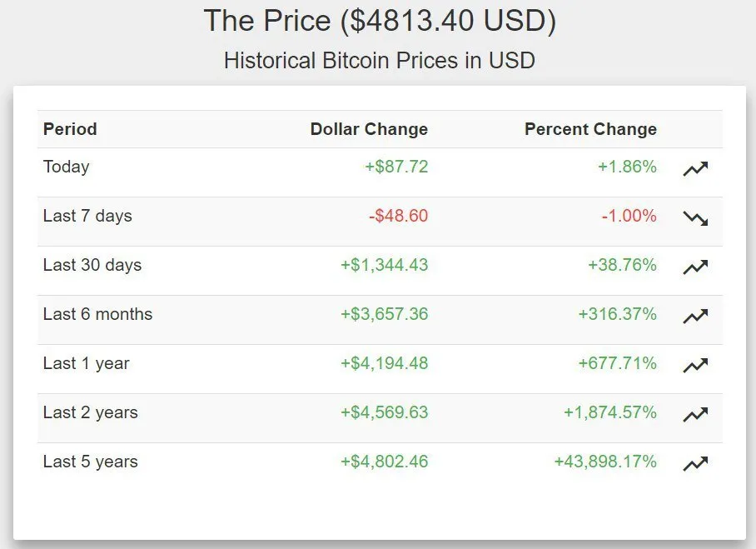
Task: Select the Last 7 days period label
Action: pos(87,216)
